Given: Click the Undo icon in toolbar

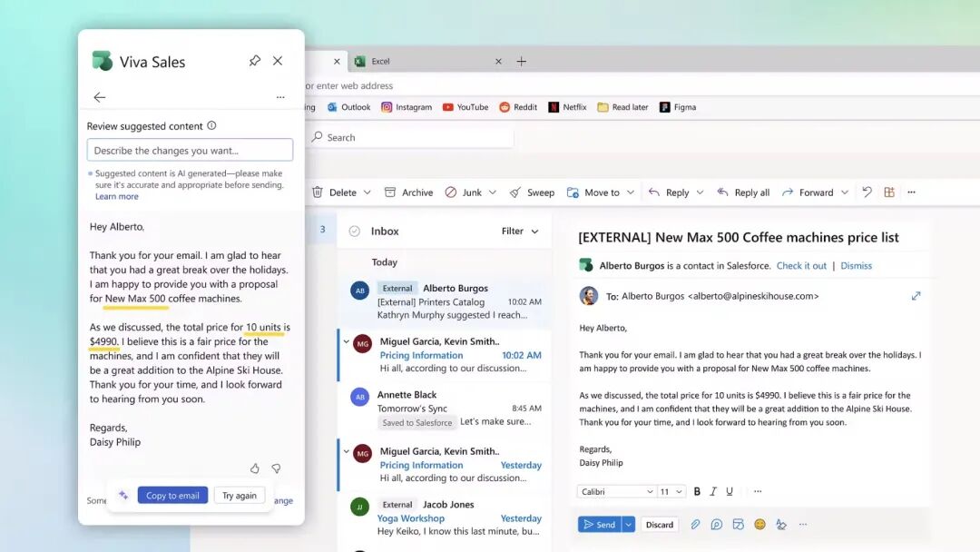Looking at the screenshot, I should click(867, 192).
